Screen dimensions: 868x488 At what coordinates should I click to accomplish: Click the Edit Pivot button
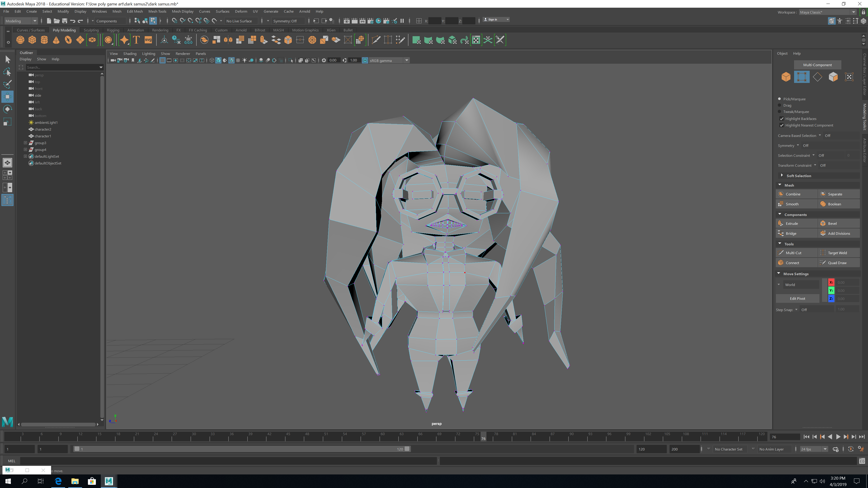pos(797,298)
